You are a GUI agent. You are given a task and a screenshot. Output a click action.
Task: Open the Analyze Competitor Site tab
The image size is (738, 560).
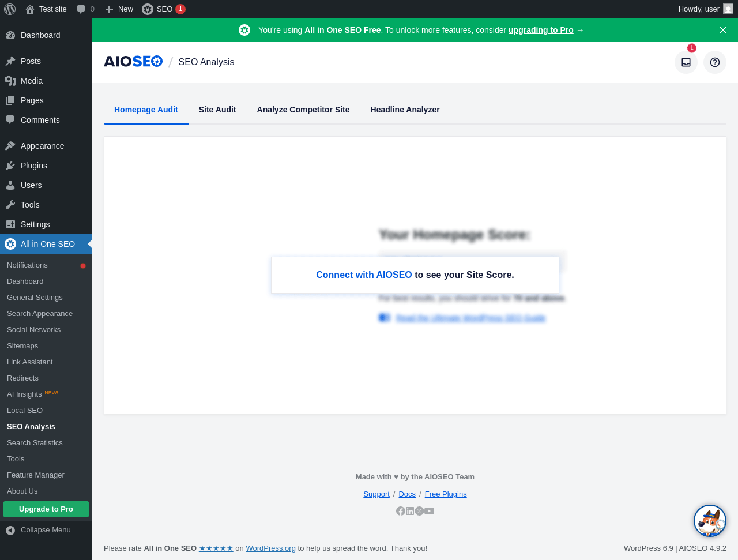coord(303,110)
